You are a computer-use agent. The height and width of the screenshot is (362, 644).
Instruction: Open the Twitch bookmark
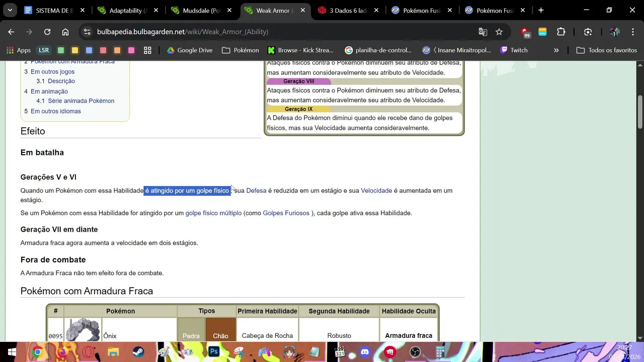514,50
